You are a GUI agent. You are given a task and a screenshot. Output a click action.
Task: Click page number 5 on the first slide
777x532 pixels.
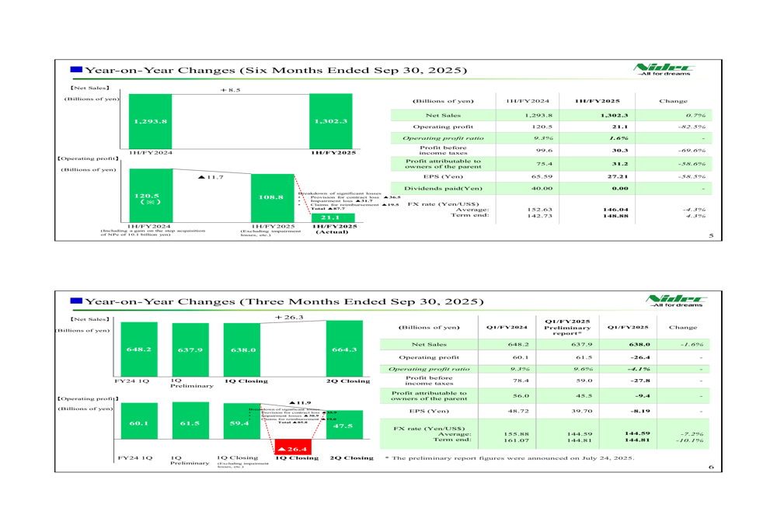tap(711, 235)
